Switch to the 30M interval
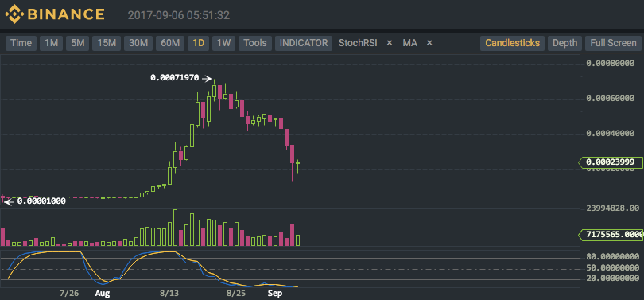The width and height of the screenshot is (644, 300). [138, 43]
